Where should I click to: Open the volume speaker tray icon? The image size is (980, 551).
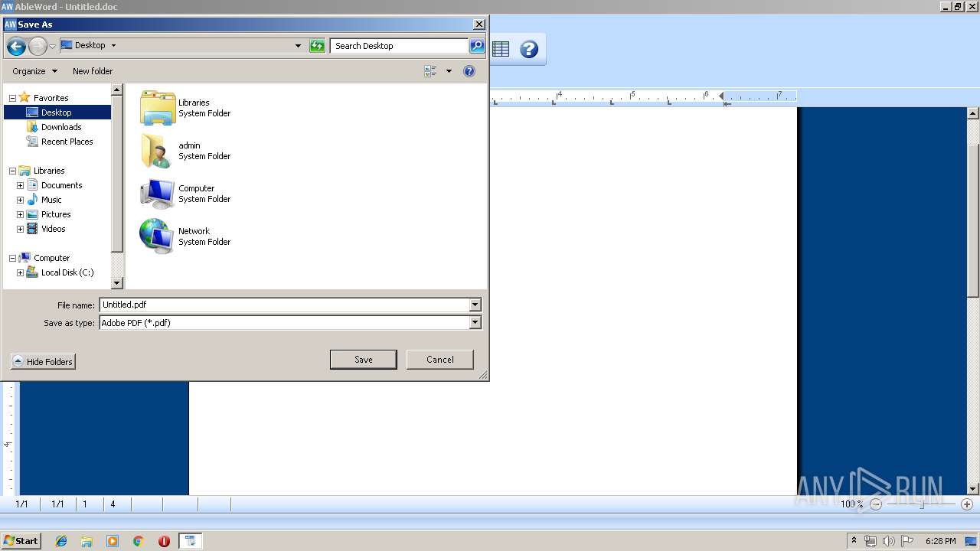(x=888, y=541)
